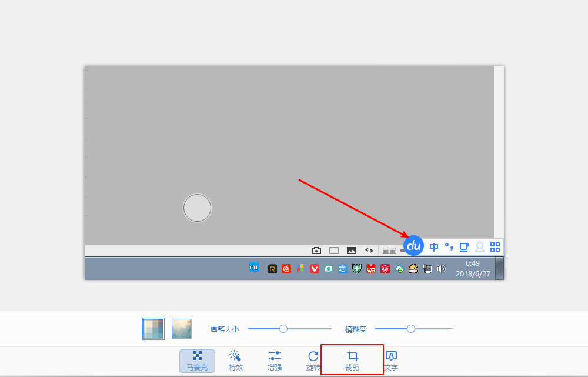Click the 模糊度 blur level slider handle
The image size is (588, 377).
point(411,329)
